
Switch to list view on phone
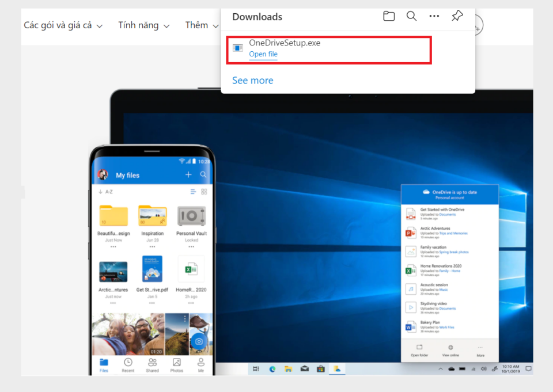click(x=192, y=192)
